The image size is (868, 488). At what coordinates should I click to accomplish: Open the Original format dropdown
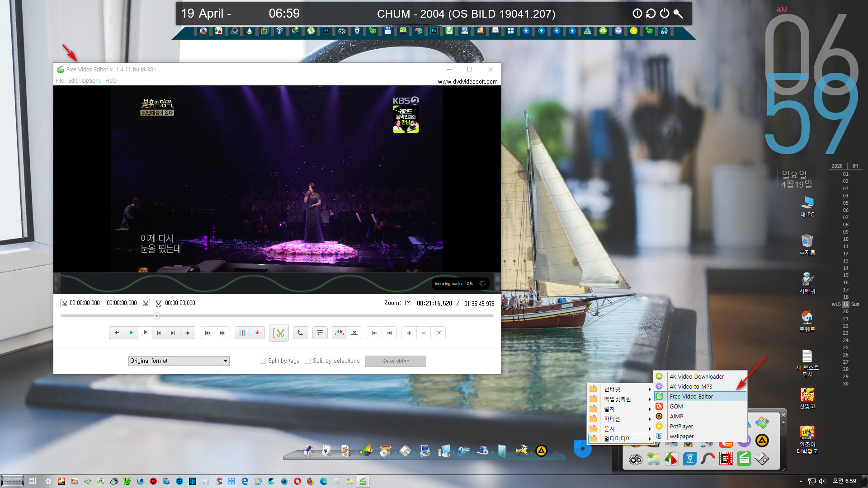coord(179,361)
